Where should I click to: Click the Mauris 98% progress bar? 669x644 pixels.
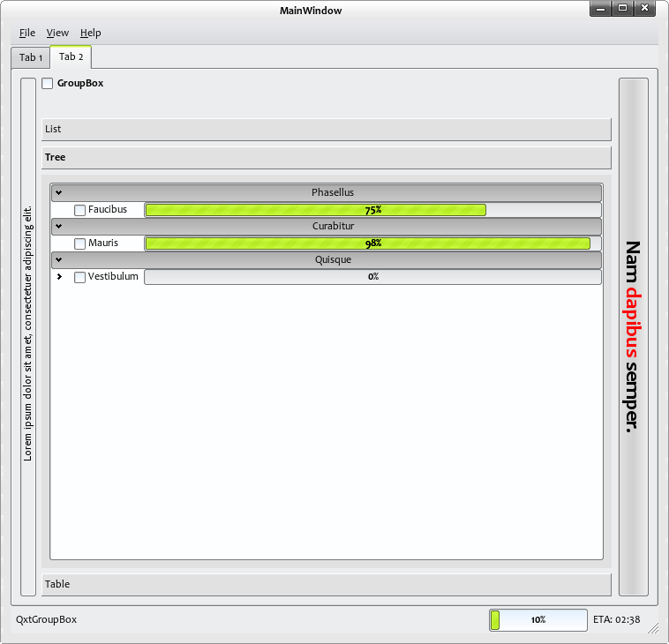pyautogui.click(x=373, y=243)
